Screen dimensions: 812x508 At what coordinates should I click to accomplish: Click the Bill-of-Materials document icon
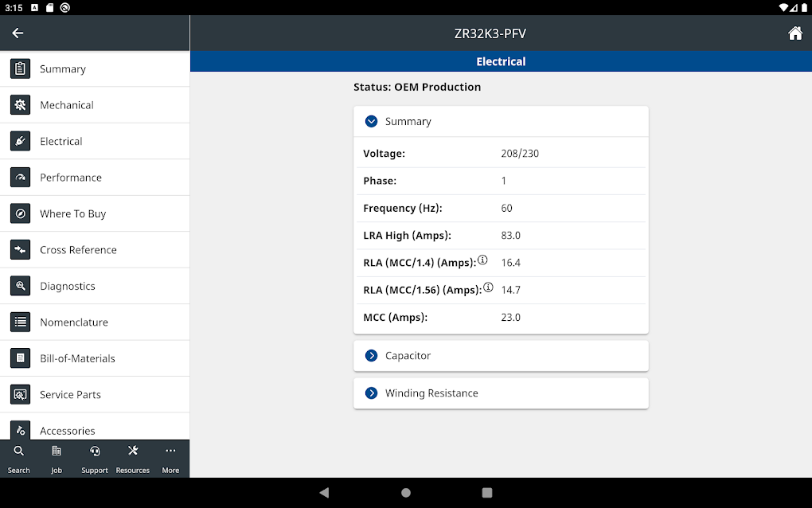click(20, 358)
